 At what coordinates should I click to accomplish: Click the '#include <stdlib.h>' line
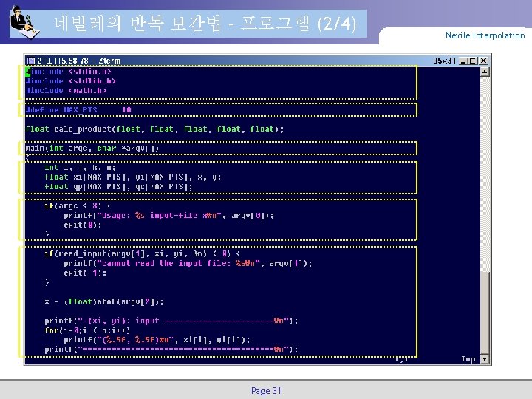tap(71, 81)
